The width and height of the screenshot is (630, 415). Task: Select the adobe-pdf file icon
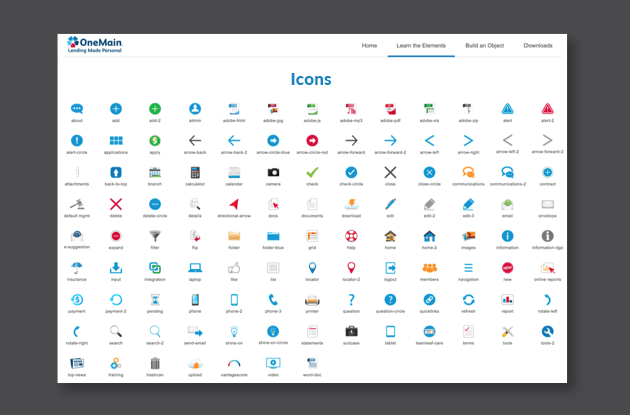390,109
